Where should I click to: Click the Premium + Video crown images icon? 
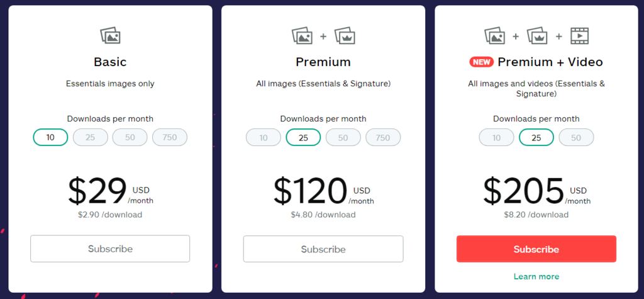tap(537, 35)
